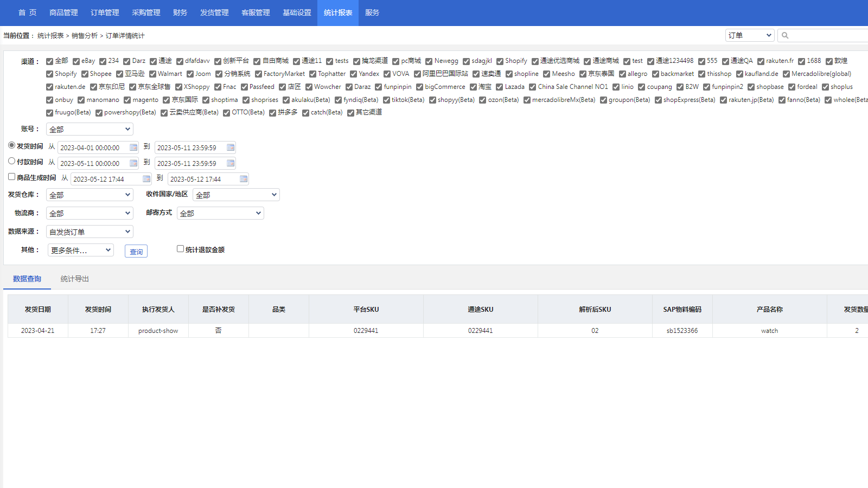This screenshot has width=868, height=488.
Task: Open the 服务 menu
Action: [372, 12]
